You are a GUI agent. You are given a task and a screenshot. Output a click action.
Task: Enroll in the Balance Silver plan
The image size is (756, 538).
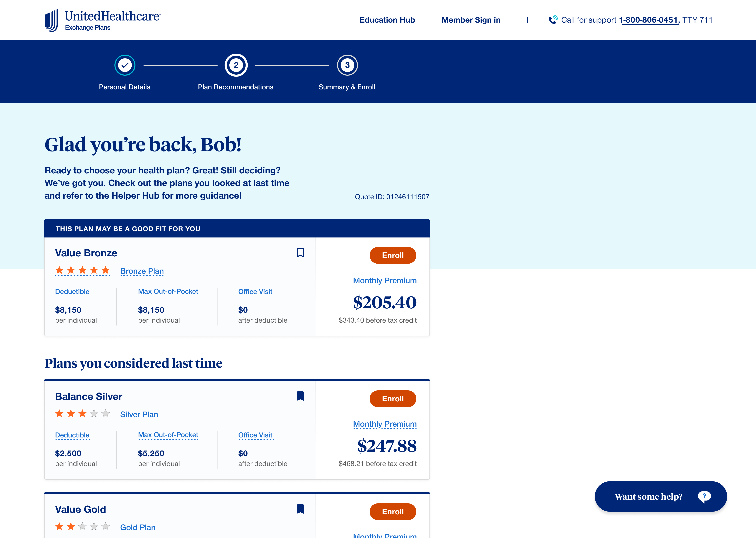click(393, 399)
